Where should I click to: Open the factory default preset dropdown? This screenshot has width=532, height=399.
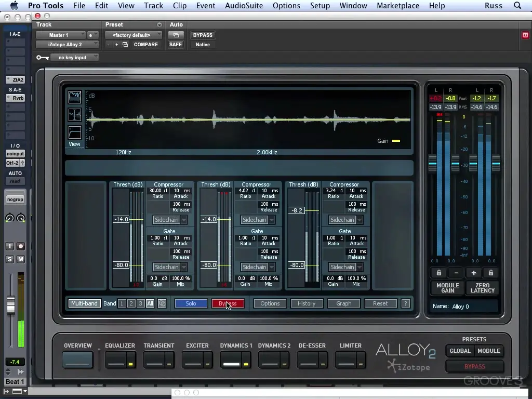pos(134,35)
